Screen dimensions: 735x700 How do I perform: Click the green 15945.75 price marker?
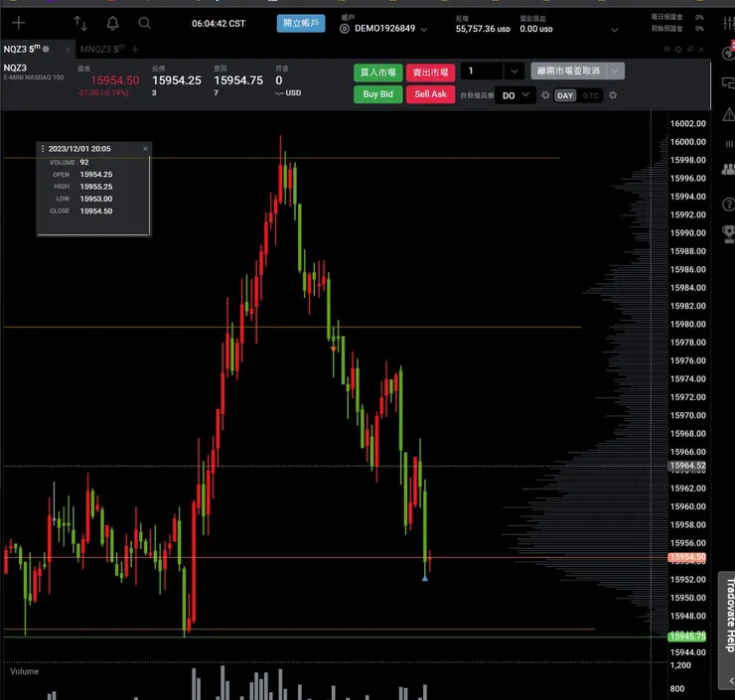click(687, 636)
